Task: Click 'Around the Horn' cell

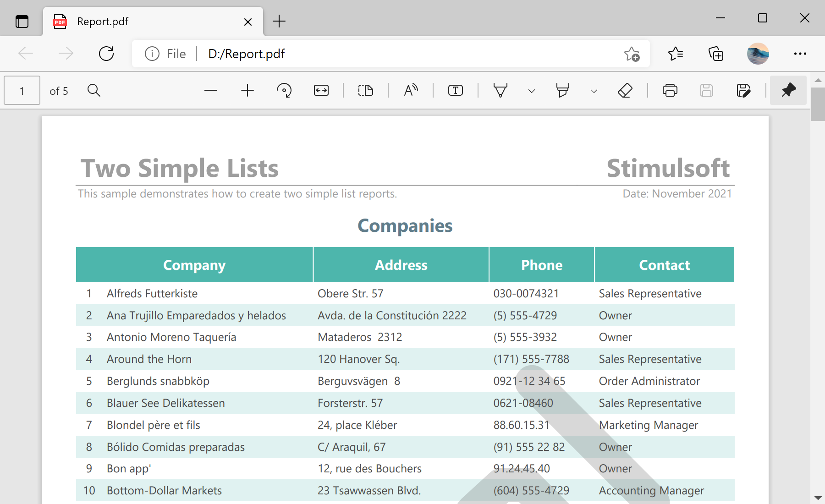Action: [x=149, y=359]
